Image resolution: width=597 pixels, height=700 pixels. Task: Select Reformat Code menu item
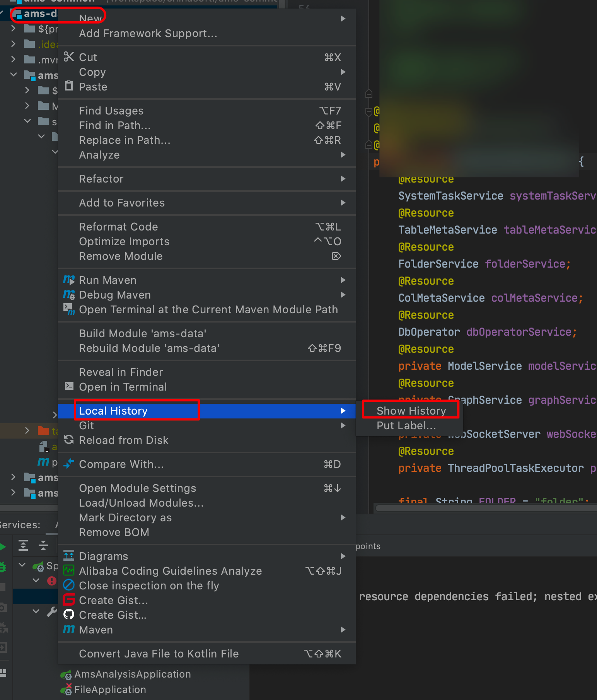(x=207, y=227)
